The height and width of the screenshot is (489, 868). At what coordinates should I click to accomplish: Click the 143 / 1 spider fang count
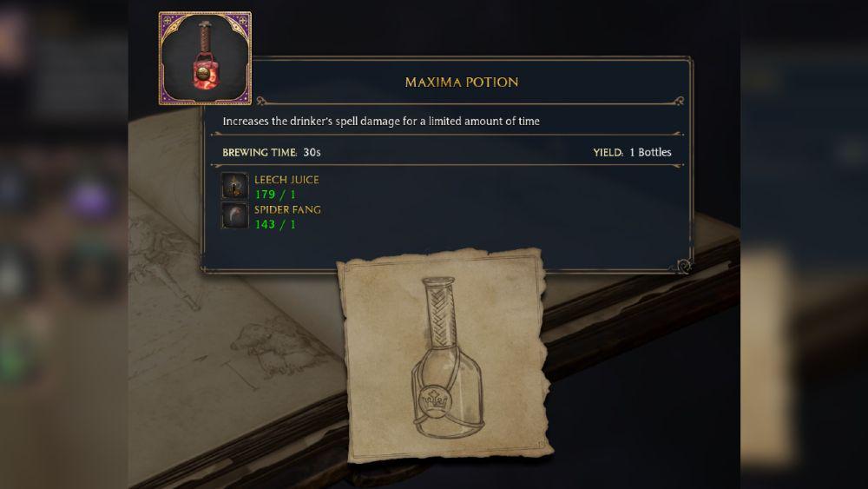coord(275,224)
